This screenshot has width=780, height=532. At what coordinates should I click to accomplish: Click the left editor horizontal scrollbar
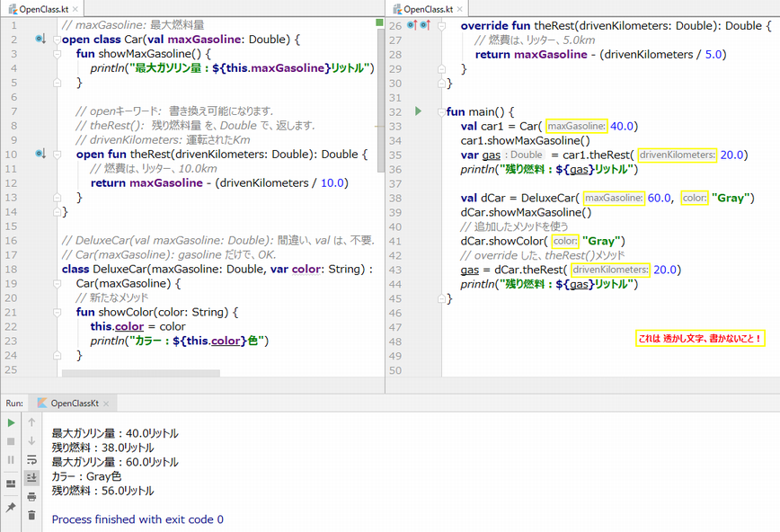141,373
